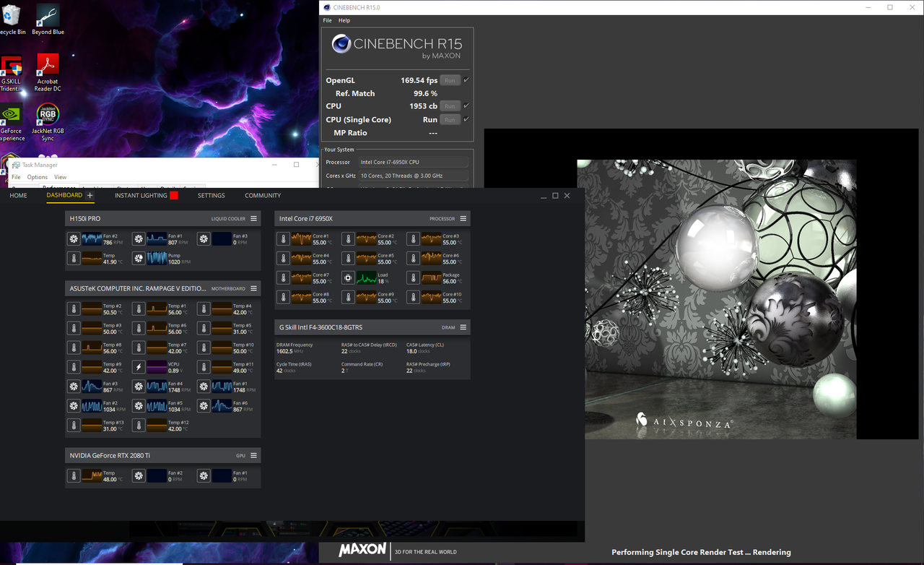
Task: Open the COMMUNITY section in iCUE
Action: (x=262, y=195)
